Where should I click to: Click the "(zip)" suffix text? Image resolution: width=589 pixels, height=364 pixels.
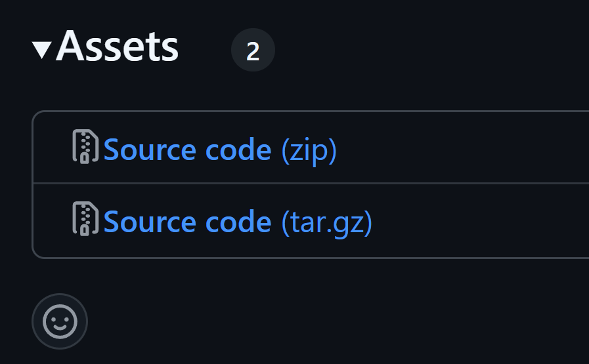(309, 150)
